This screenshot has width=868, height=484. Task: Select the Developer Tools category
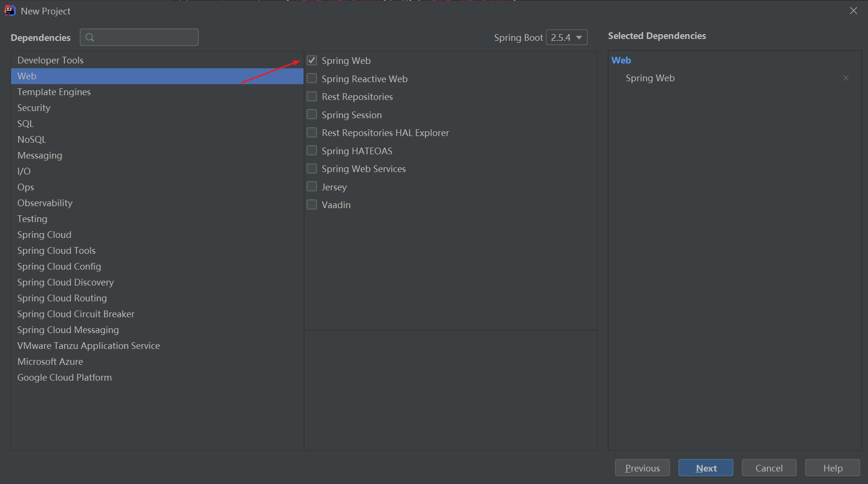157,60
